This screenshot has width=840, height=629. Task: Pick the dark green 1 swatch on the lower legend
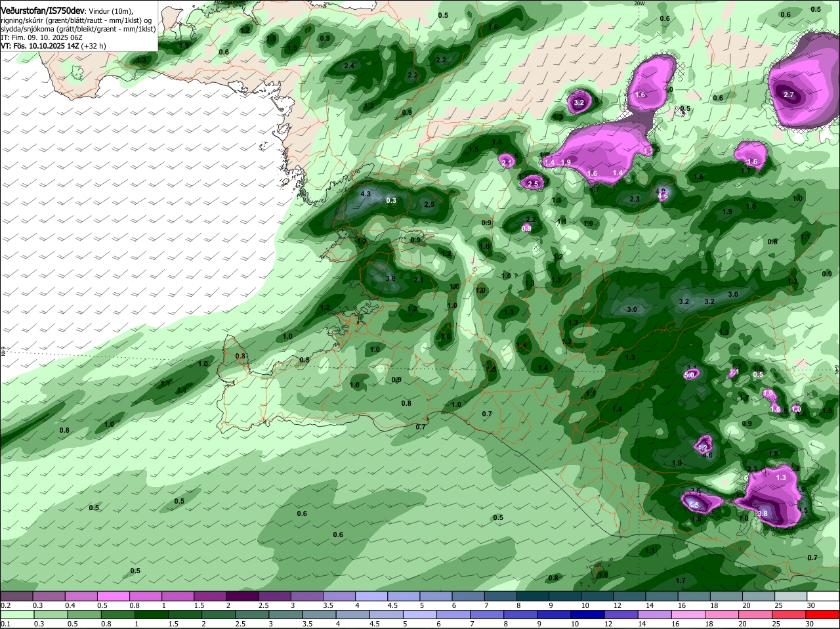152,615
